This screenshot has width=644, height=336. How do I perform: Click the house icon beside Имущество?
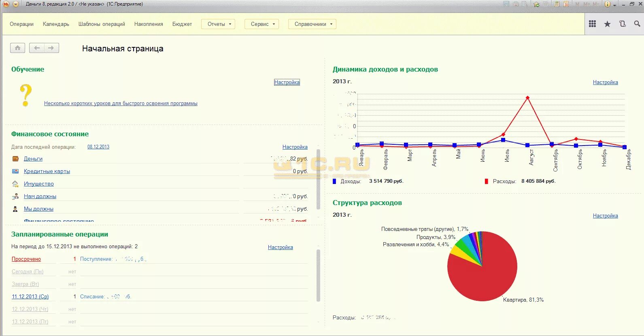[x=15, y=184]
